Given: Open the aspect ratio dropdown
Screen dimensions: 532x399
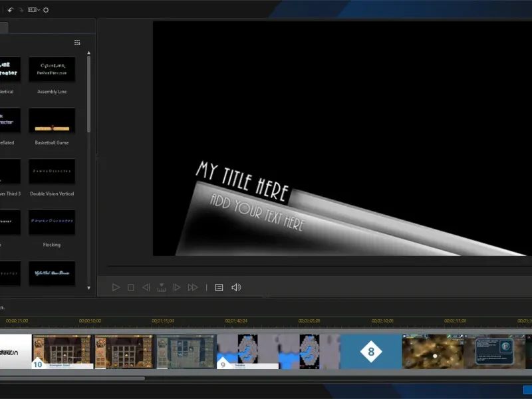Looking at the screenshot, I should (x=34, y=10).
